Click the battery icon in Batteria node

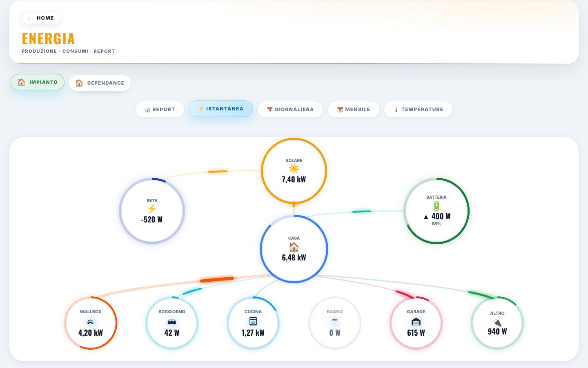(437, 206)
